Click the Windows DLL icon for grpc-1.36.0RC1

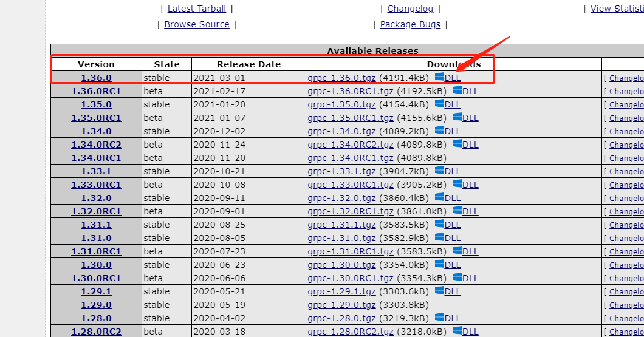[x=457, y=90]
